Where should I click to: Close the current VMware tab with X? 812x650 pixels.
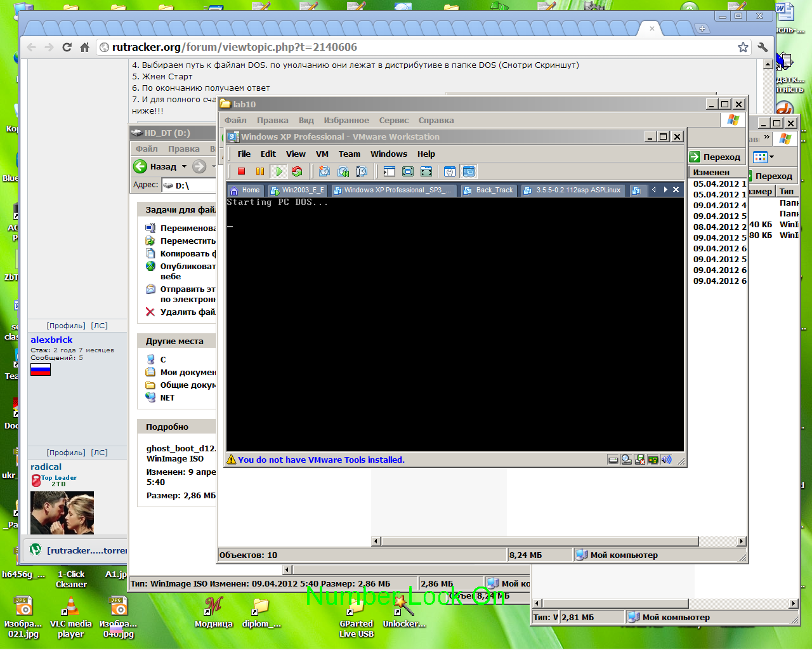click(x=676, y=189)
